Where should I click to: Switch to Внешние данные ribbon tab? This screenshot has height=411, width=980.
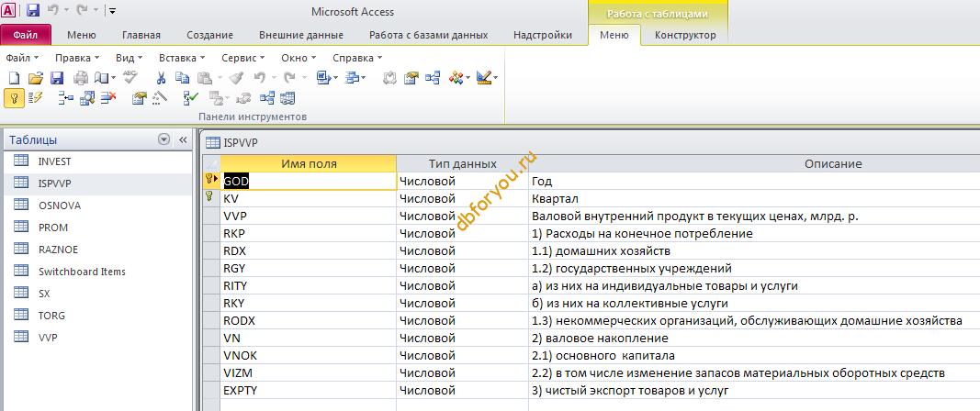point(301,35)
